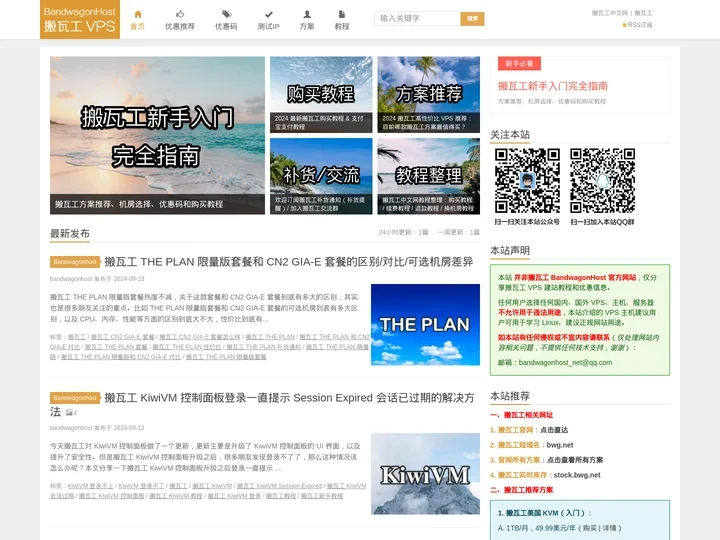720x540 pixels.
Task: Click the 本站推荐 sidebar heading
Action: pyautogui.click(x=510, y=396)
